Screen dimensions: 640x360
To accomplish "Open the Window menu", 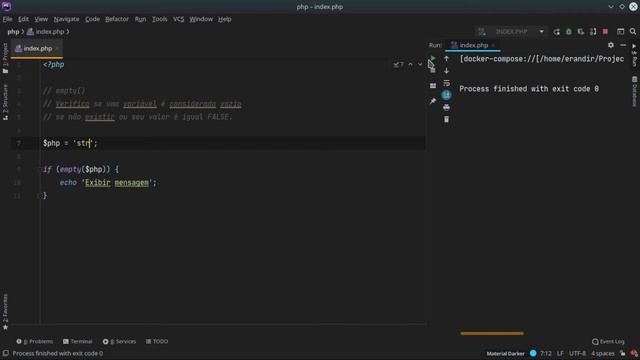I will click(x=201, y=19).
